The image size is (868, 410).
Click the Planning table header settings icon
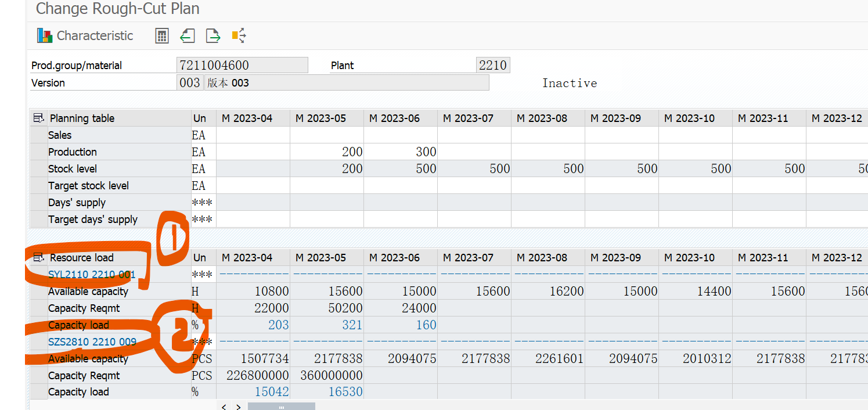(x=39, y=118)
